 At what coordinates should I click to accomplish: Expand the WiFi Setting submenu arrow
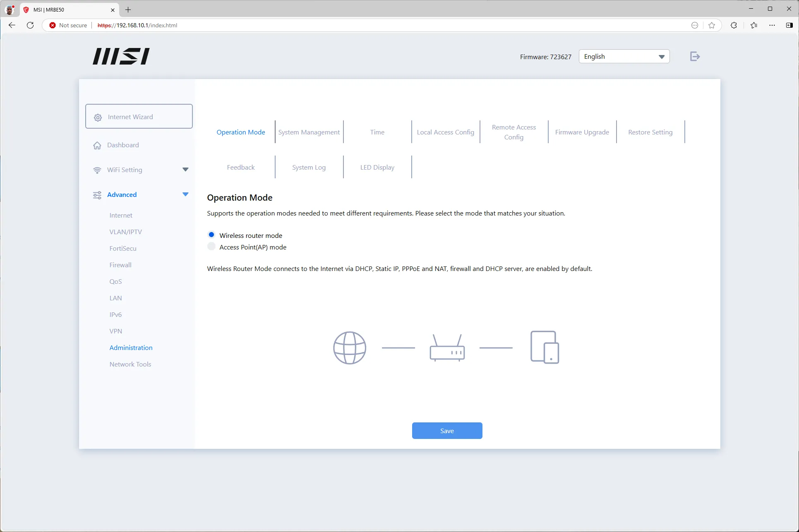click(185, 170)
